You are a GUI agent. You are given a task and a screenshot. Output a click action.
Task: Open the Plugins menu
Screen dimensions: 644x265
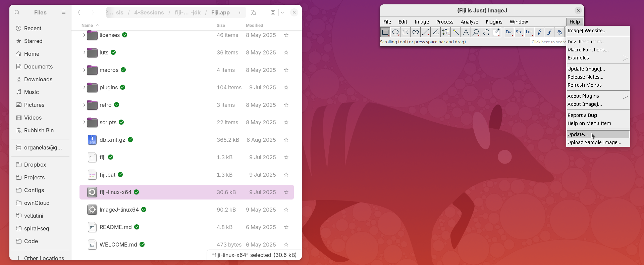click(x=494, y=22)
